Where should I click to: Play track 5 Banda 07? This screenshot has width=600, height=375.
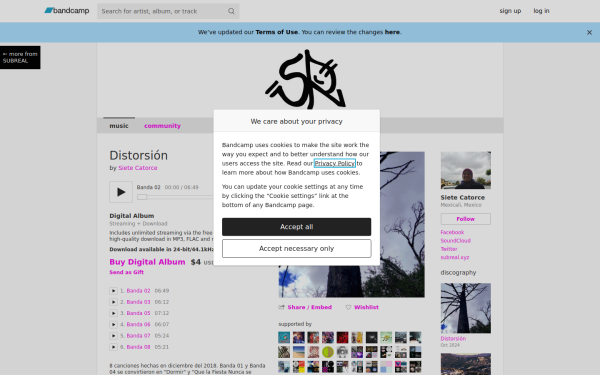113,336
